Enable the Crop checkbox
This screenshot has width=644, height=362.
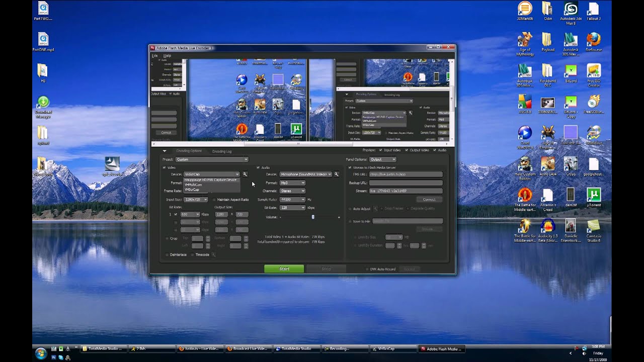coord(167,238)
